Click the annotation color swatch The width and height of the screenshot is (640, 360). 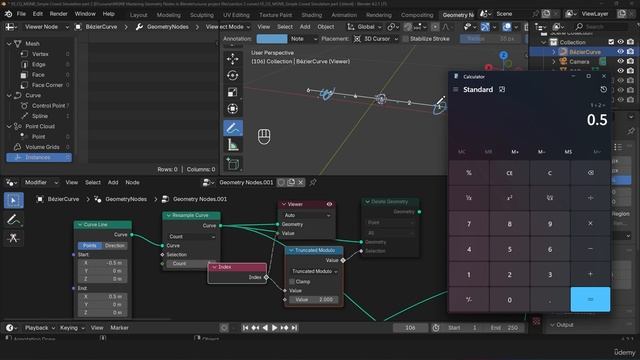coord(272,39)
